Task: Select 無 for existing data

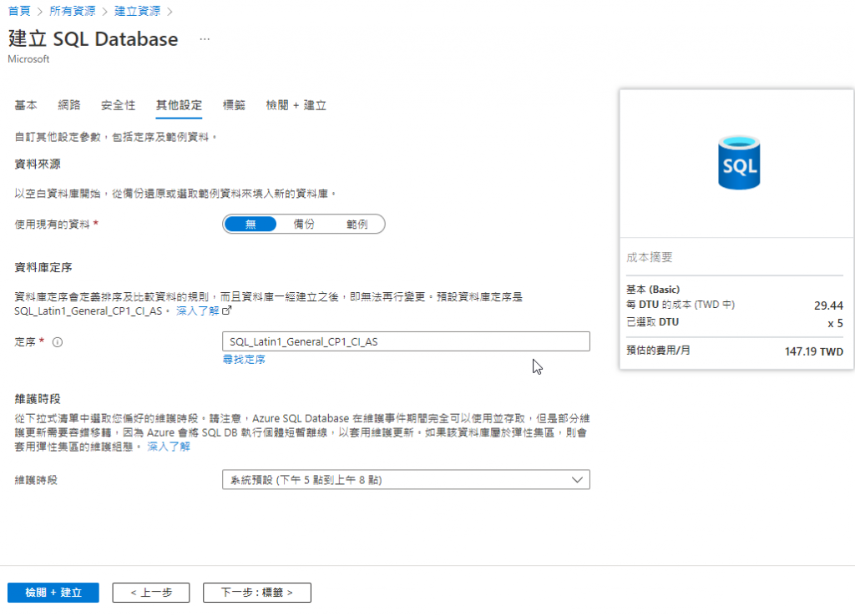Action: pyautogui.click(x=250, y=224)
